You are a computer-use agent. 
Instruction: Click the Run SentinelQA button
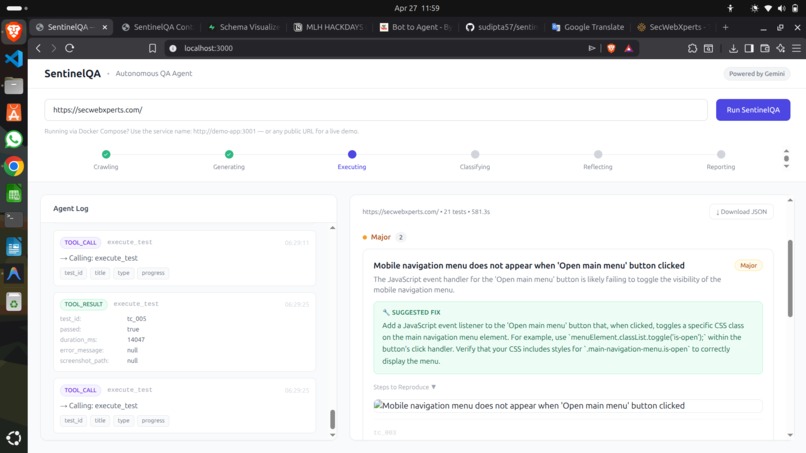click(753, 110)
